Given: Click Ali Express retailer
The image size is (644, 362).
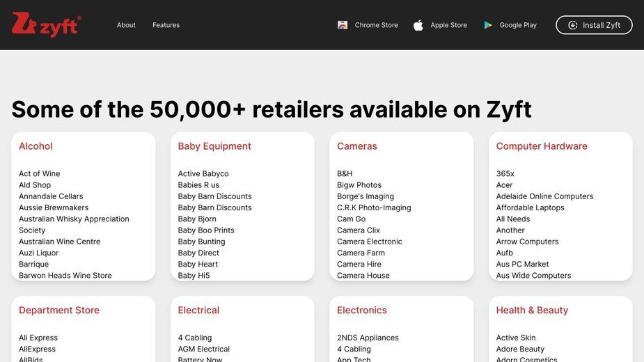Looking at the screenshot, I should click(38, 338).
